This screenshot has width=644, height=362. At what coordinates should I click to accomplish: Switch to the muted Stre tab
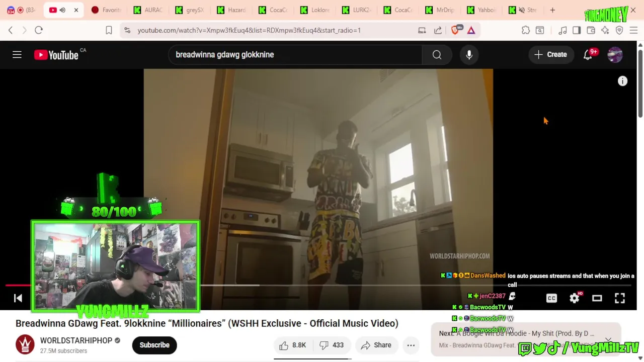(x=523, y=10)
